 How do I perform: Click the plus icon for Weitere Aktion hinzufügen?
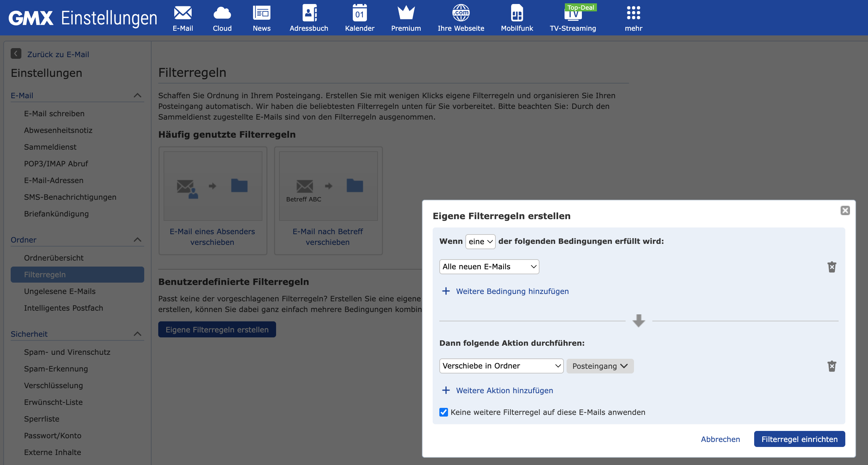(x=446, y=390)
